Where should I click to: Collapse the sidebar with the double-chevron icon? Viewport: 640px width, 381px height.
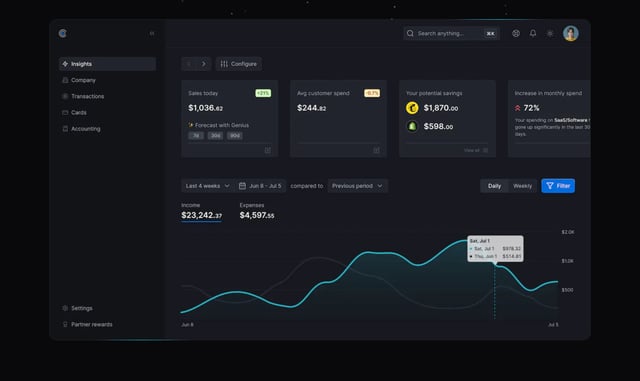coord(152,33)
